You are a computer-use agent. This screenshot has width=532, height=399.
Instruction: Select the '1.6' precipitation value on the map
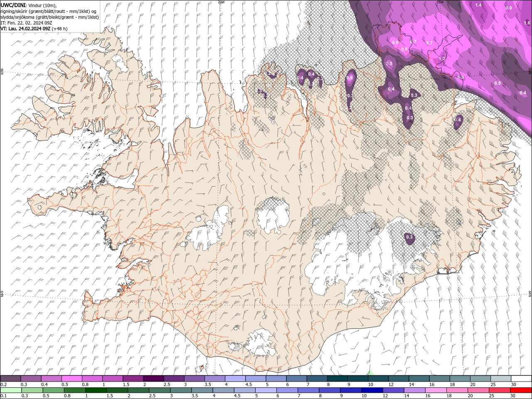point(527,23)
